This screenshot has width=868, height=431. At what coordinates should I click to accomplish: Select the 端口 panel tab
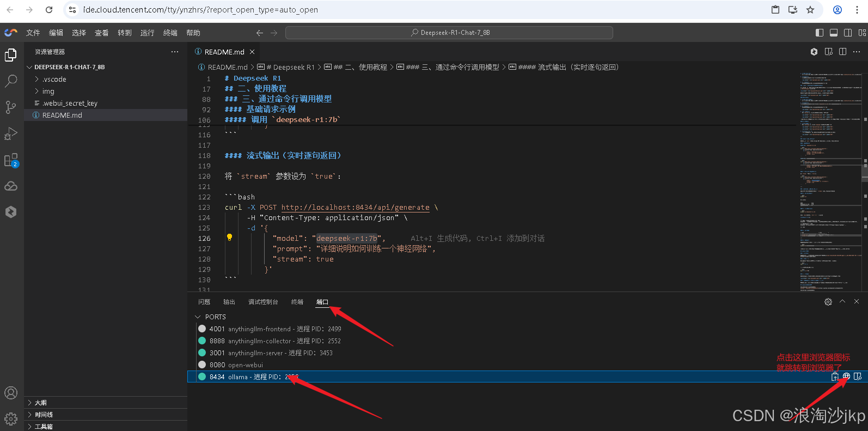point(322,302)
